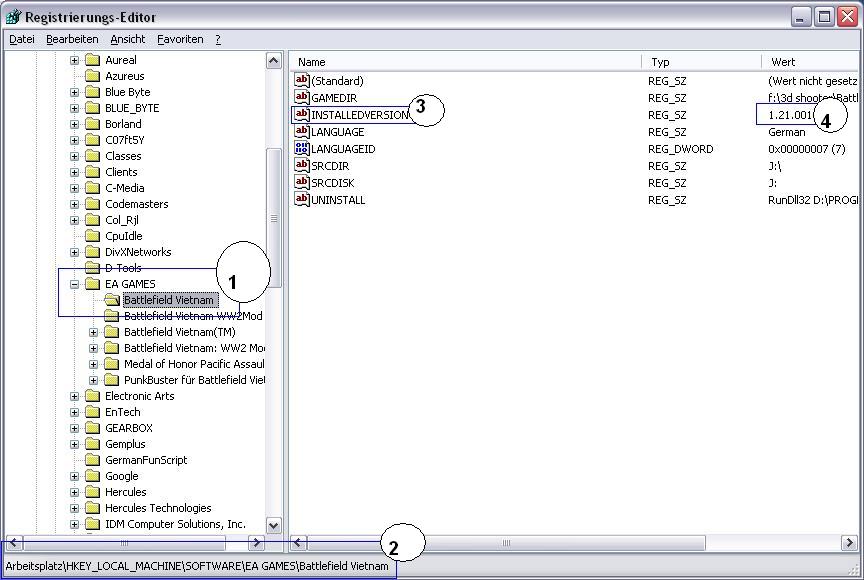Click the REG_DWORD type cell
The height and width of the screenshot is (580, 864).
[x=681, y=149]
